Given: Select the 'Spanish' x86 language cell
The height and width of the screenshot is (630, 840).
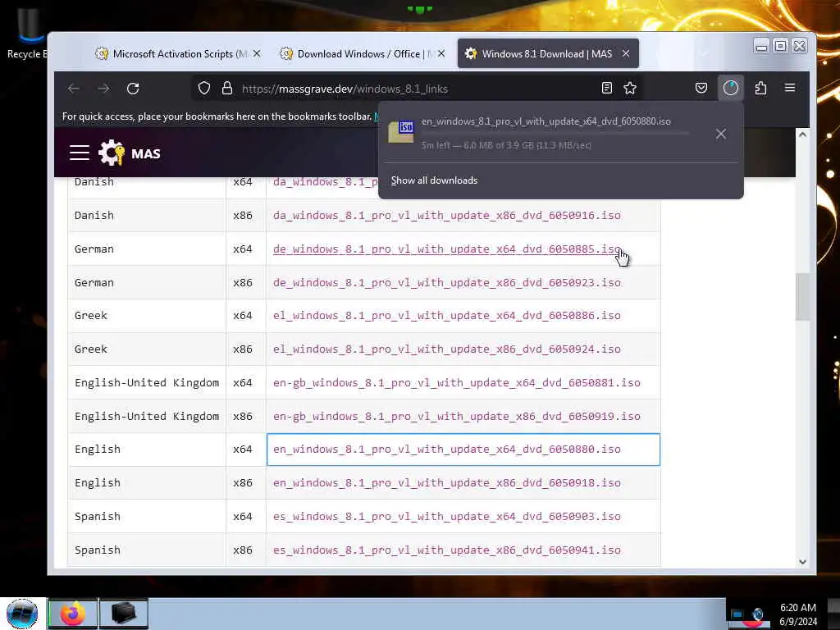Looking at the screenshot, I should coord(147,550).
